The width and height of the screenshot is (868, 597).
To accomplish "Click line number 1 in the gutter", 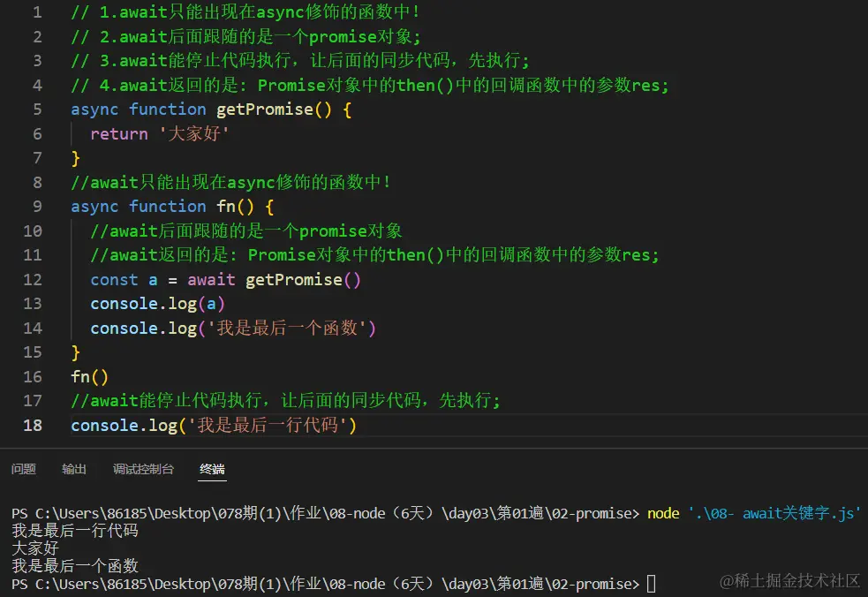I will coord(37,12).
